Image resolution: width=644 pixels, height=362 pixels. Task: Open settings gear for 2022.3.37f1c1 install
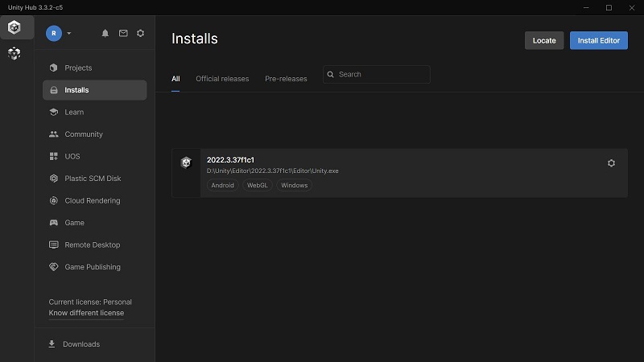[611, 163]
